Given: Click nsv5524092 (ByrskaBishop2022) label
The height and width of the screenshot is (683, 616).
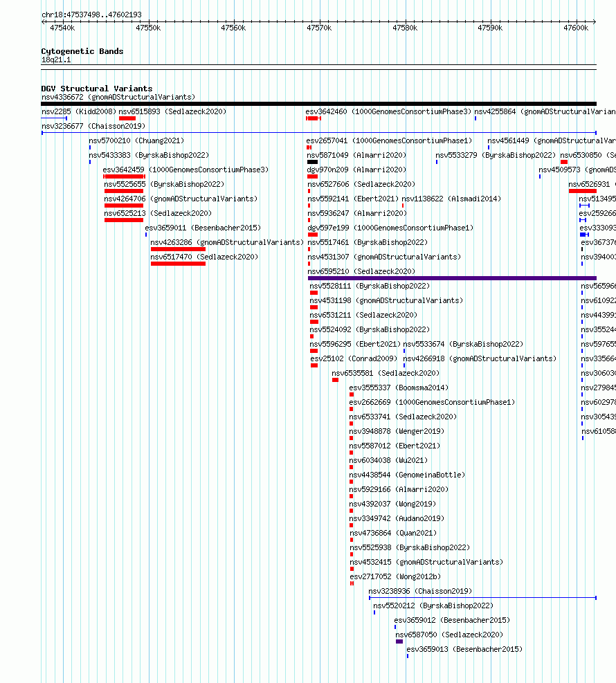Looking at the screenshot, I should coord(370,329).
